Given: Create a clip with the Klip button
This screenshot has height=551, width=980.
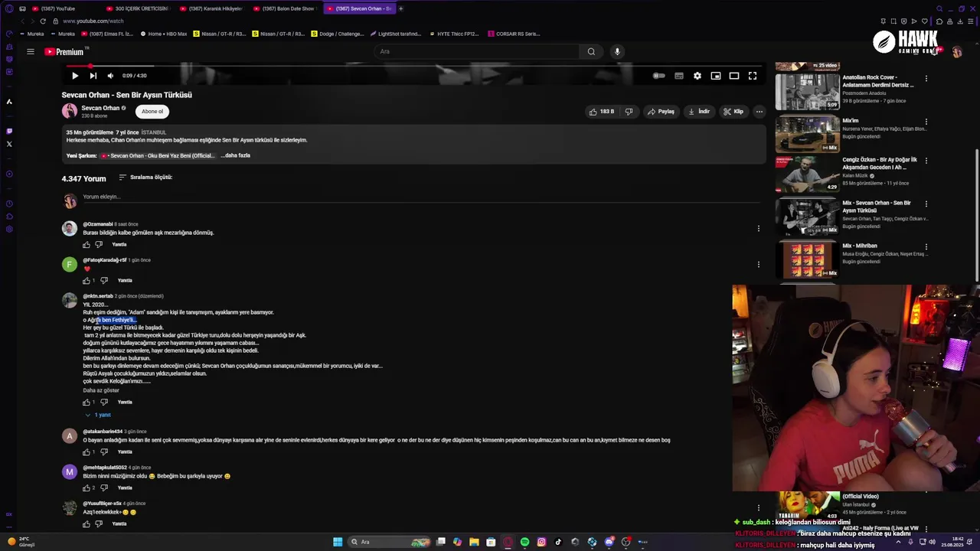Looking at the screenshot, I should [x=733, y=111].
